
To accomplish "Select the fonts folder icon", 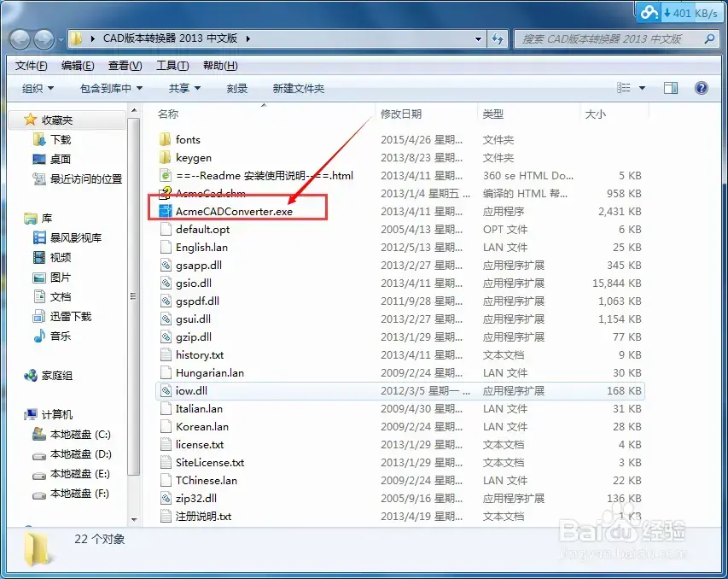I will (166, 139).
